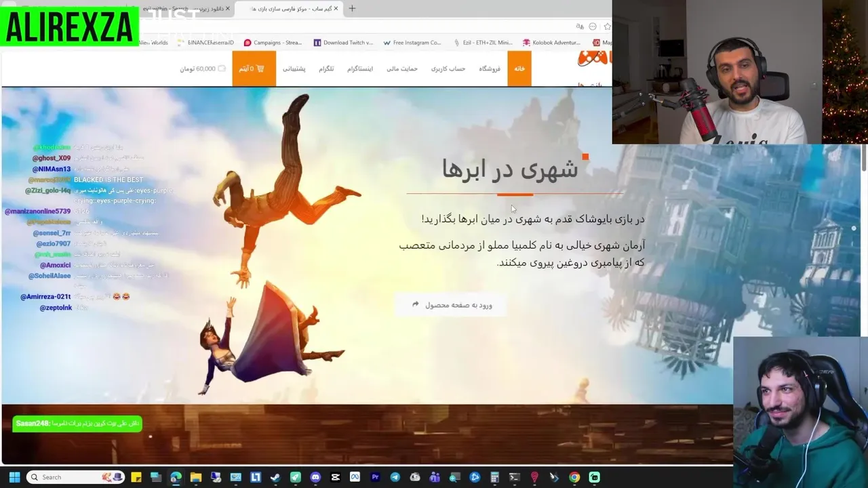
Task: Click chat username @ghost_X09
Action: tap(51, 158)
